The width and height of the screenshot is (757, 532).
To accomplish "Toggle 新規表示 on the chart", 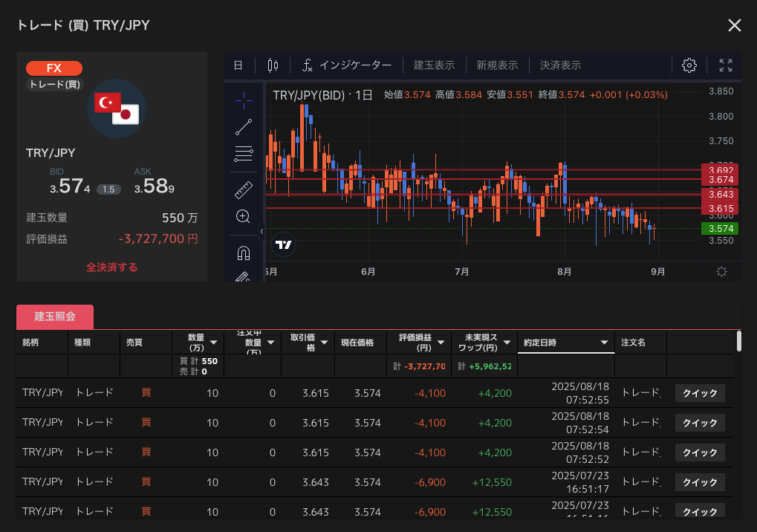I will tap(497, 65).
